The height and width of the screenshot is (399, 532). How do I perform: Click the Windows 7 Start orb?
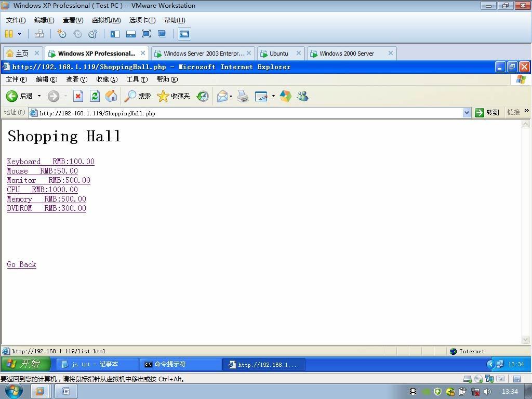pos(14,391)
